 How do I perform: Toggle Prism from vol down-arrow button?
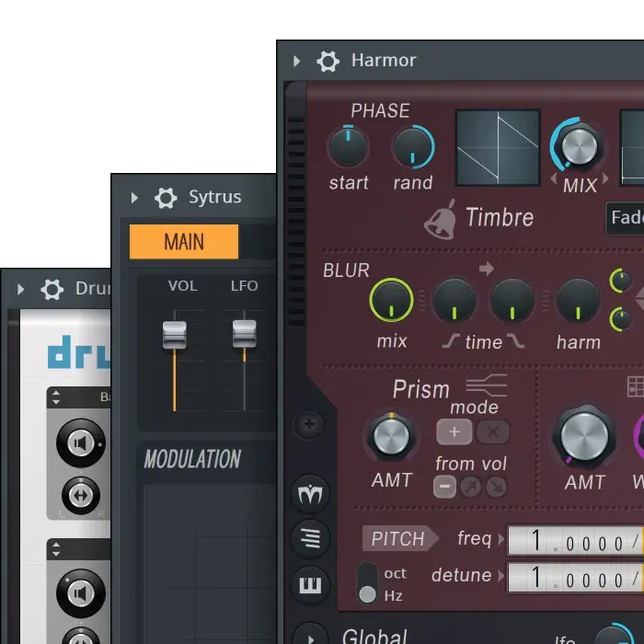(496, 487)
